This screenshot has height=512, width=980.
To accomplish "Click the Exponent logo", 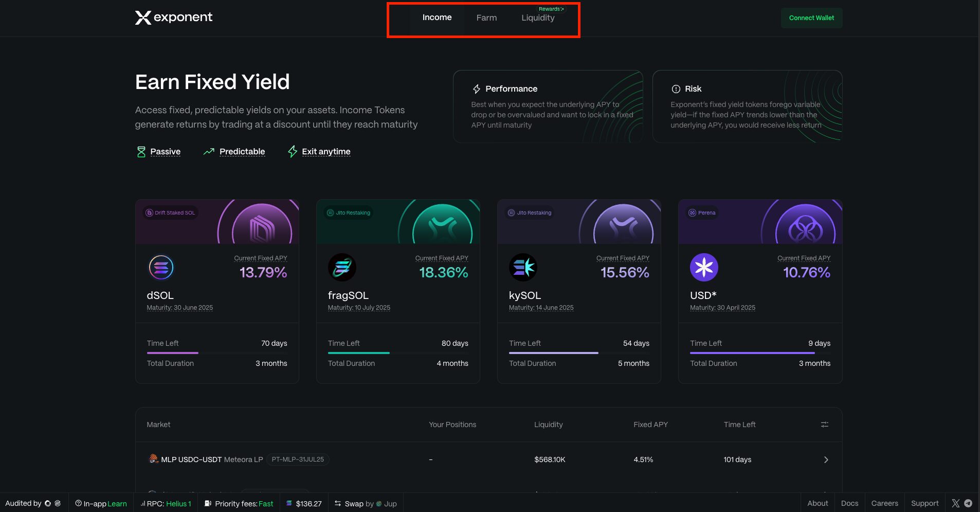I will click(x=173, y=17).
